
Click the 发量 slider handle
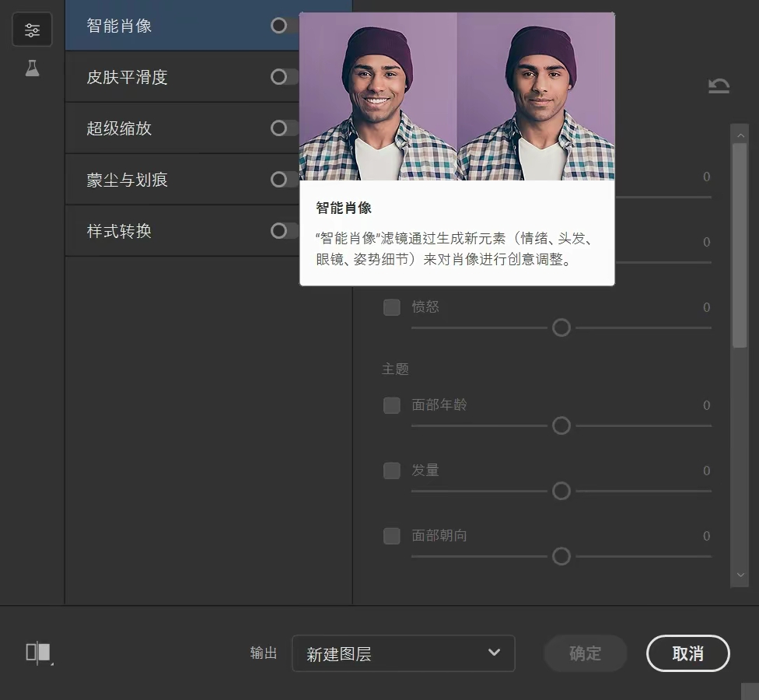(x=561, y=492)
